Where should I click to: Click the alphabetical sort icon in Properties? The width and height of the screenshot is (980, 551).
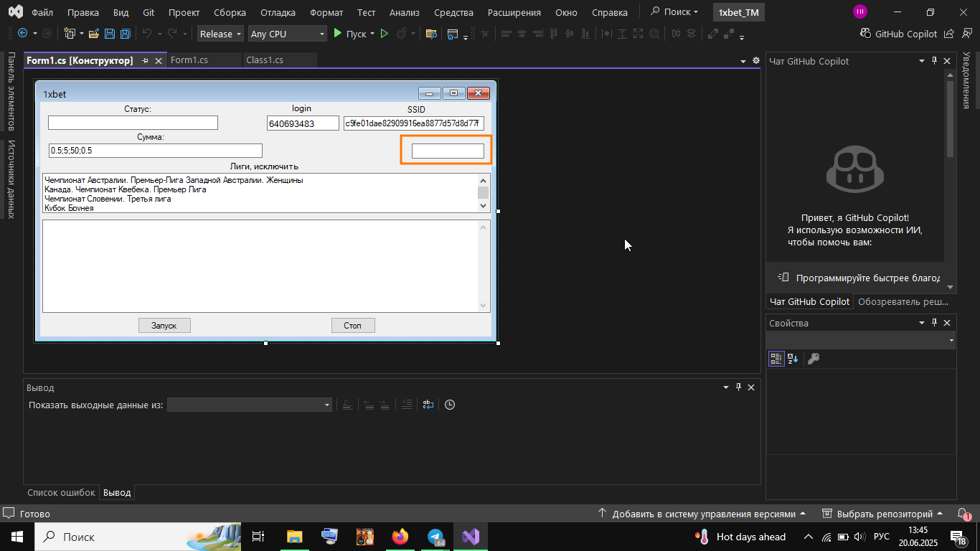tap(793, 359)
